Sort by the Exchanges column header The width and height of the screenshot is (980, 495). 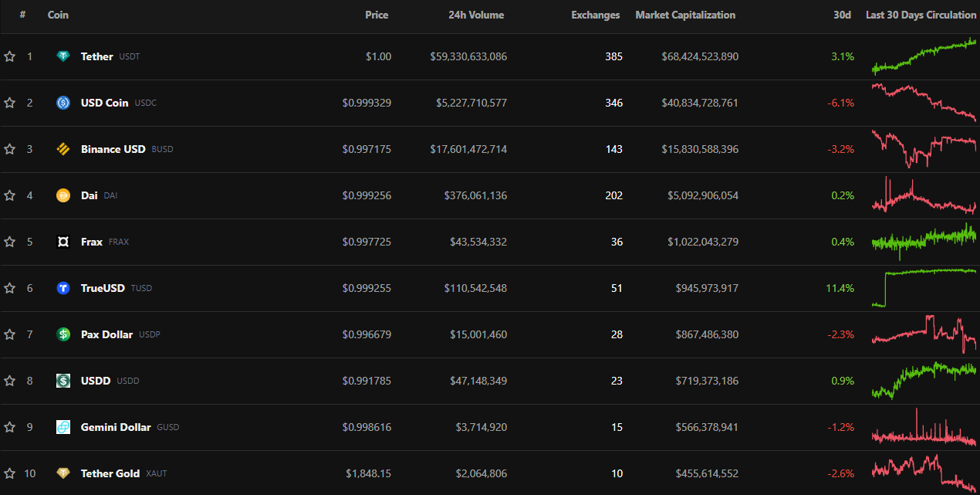(x=595, y=15)
